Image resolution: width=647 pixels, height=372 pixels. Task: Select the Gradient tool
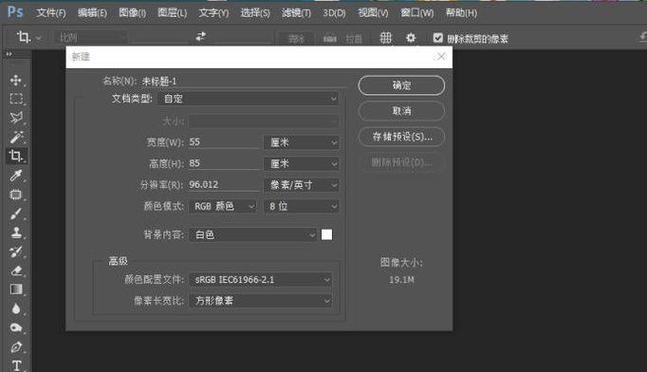[16, 290]
